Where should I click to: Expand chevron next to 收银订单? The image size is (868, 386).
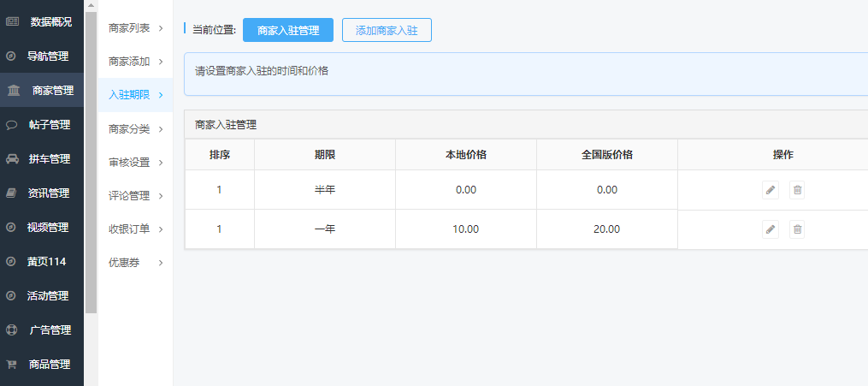click(x=161, y=229)
